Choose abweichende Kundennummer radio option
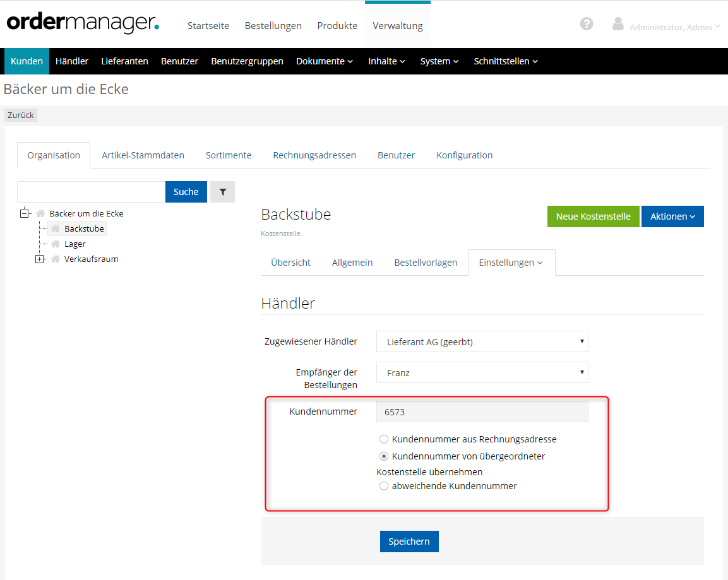 coord(384,486)
